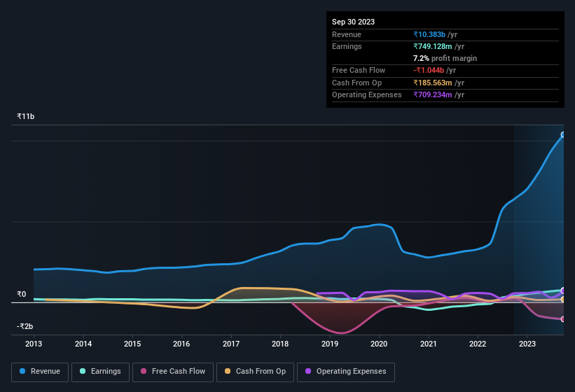This screenshot has width=575, height=392.
Task: Click the ₹11b y-axis label
Action: [26, 117]
